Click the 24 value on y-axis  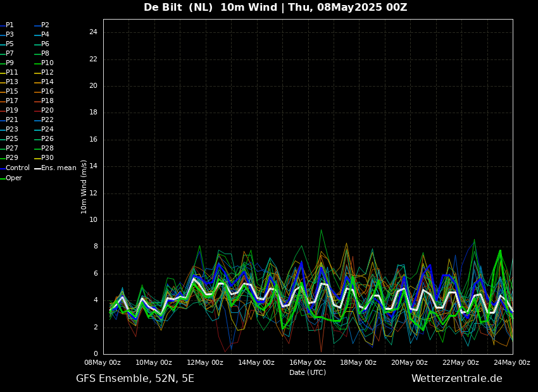pos(93,32)
